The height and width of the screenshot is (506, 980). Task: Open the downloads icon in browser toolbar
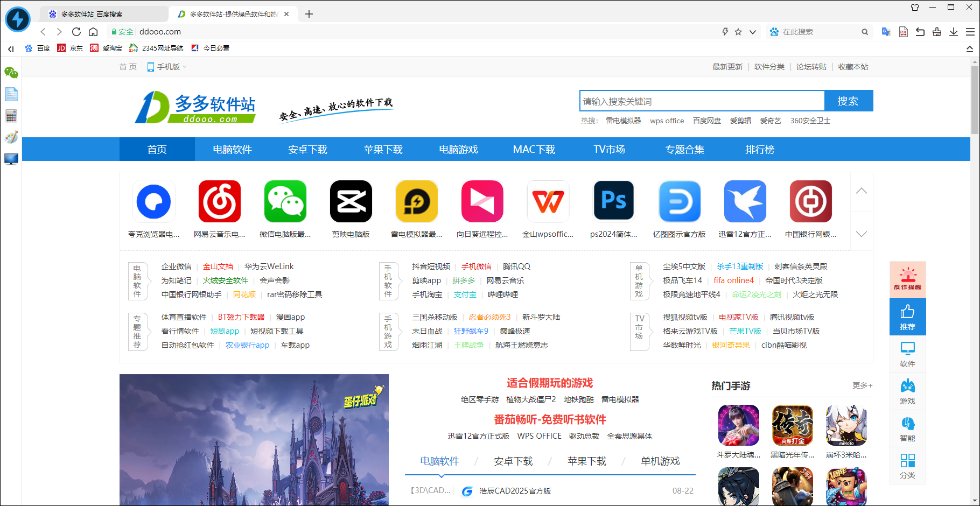[x=954, y=32]
